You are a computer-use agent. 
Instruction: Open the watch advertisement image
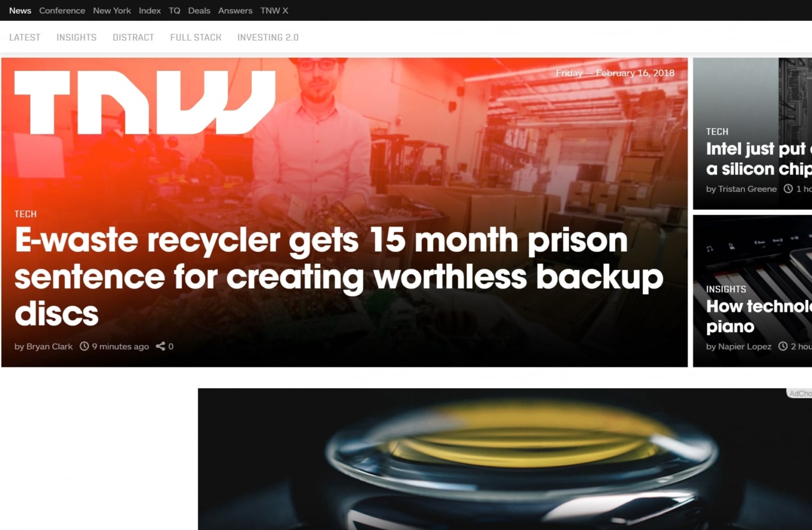pyautogui.click(x=505, y=459)
